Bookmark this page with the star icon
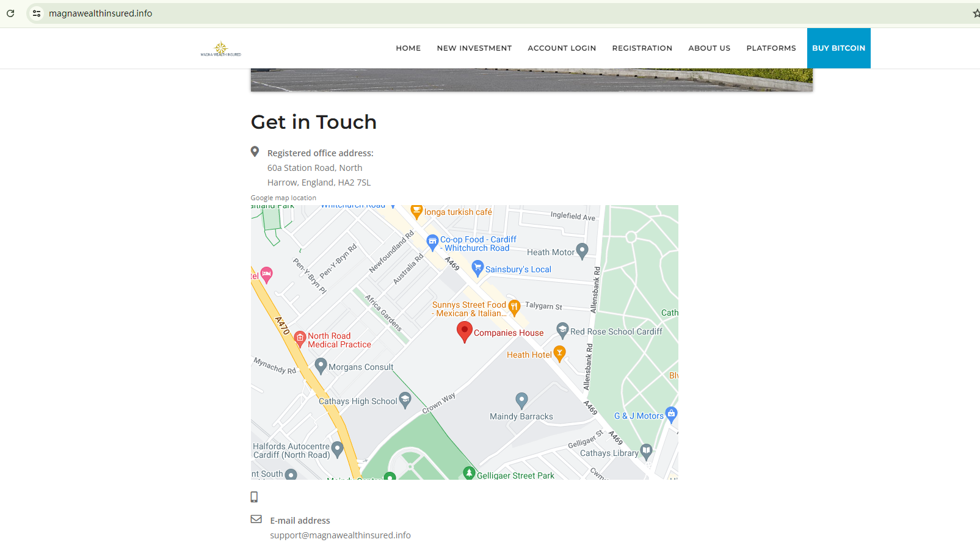The height and width of the screenshot is (553, 980). (976, 13)
